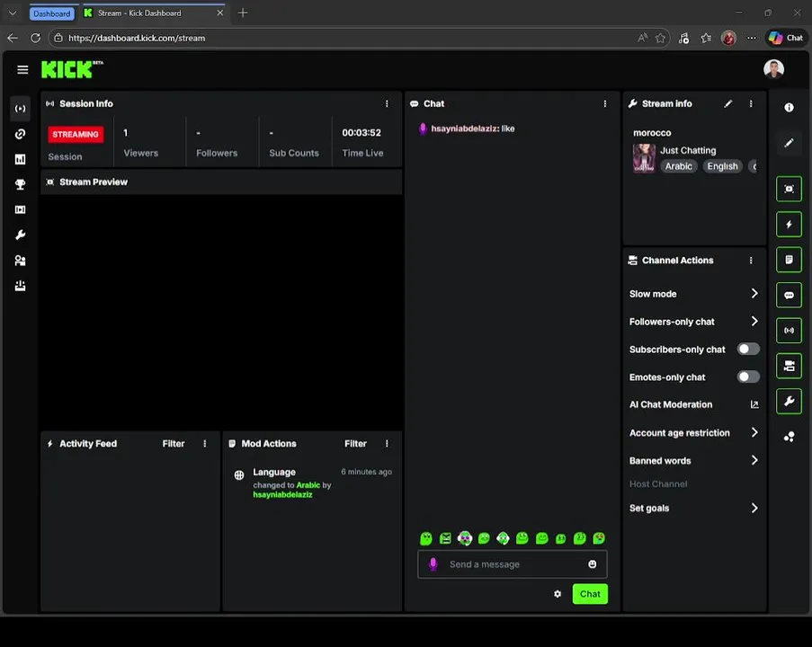Reload the page with browser refresh

pos(35,38)
